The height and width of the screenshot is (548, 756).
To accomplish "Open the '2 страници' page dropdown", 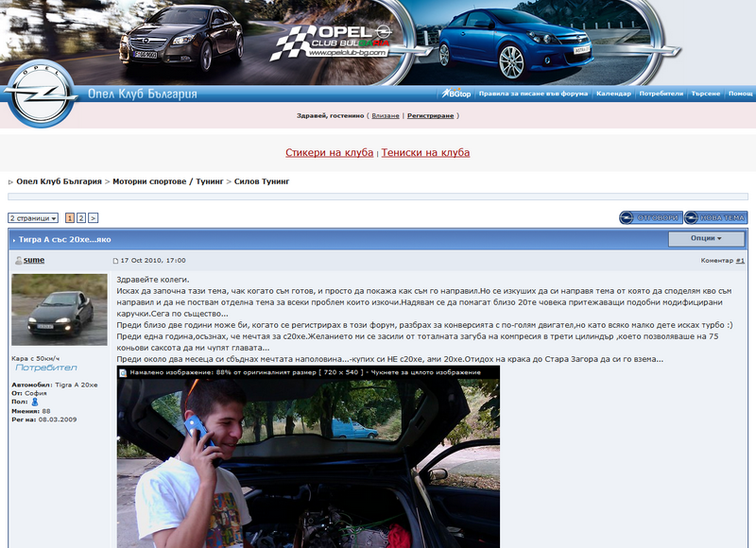I will 33,218.
